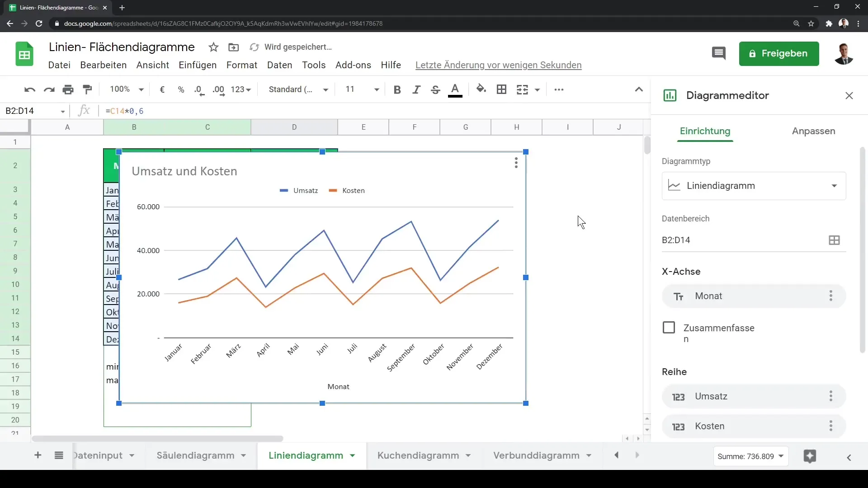Select column E header
This screenshot has width=868, height=488.
point(363,127)
